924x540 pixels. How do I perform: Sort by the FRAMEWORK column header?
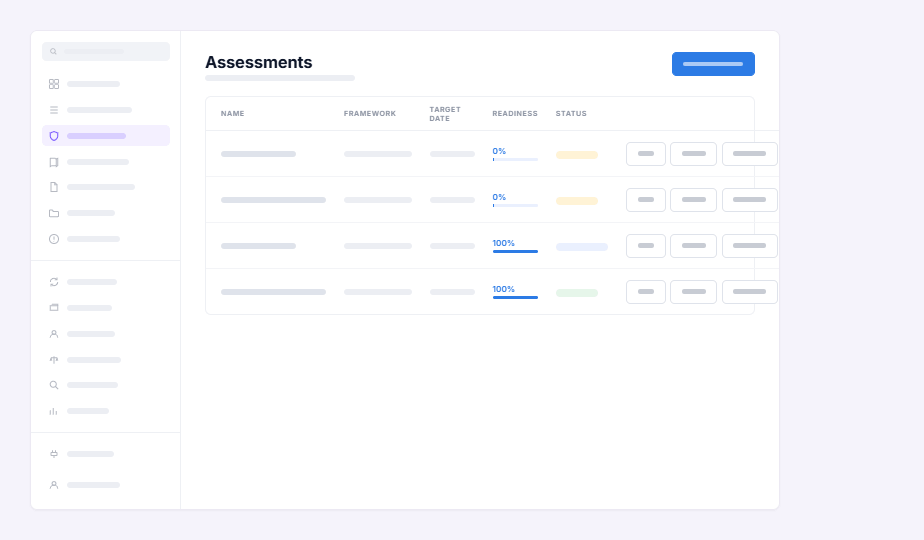(369, 113)
